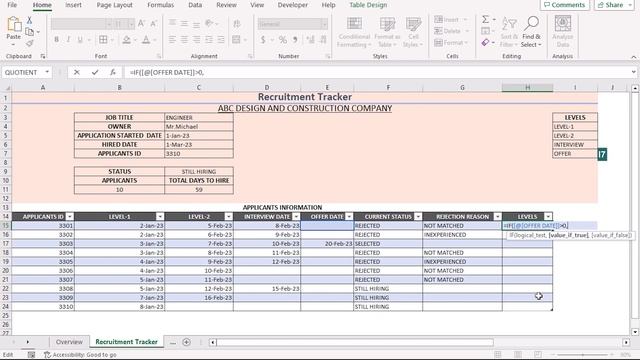Click the horizontal scrollbar right arrow
Viewport: 640px width, 360px height.
pyautogui.click(x=626, y=342)
